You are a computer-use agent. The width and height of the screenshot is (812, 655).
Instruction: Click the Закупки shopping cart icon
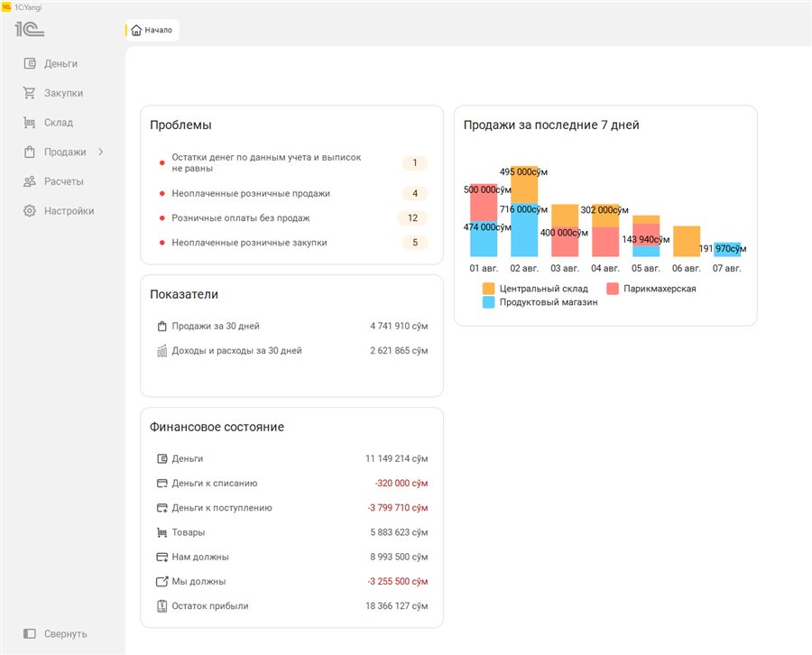click(x=30, y=93)
